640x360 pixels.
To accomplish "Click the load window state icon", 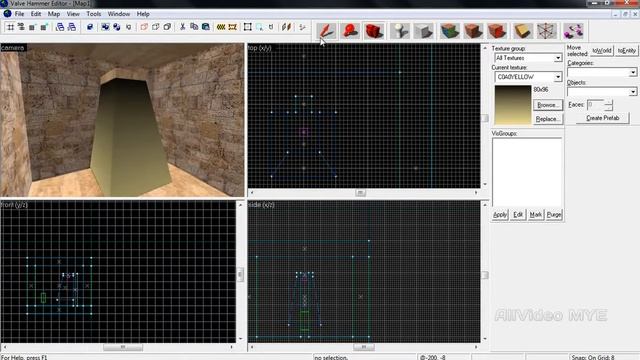I will (x=60, y=27).
